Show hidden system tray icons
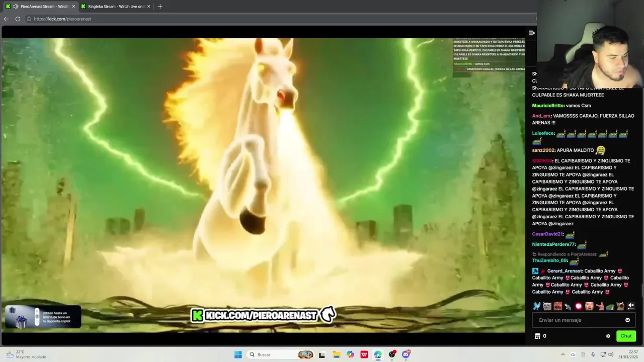The width and height of the screenshot is (644, 362). click(x=563, y=354)
